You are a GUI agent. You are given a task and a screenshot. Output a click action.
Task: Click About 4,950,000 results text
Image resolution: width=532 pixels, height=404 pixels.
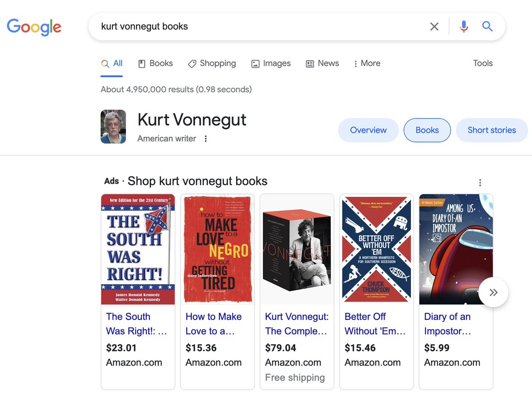(176, 90)
